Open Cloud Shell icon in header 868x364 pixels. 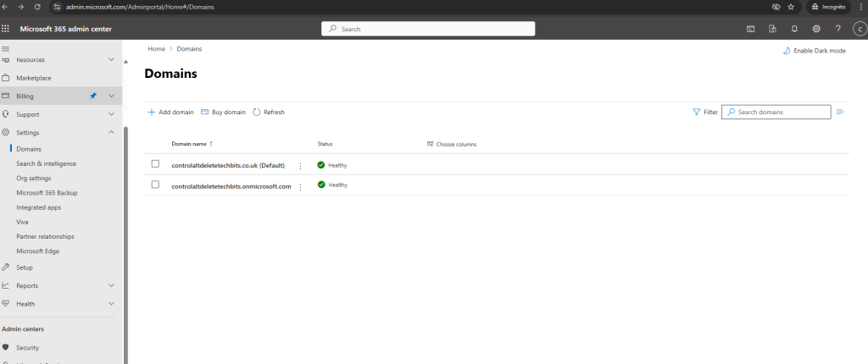(750, 29)
